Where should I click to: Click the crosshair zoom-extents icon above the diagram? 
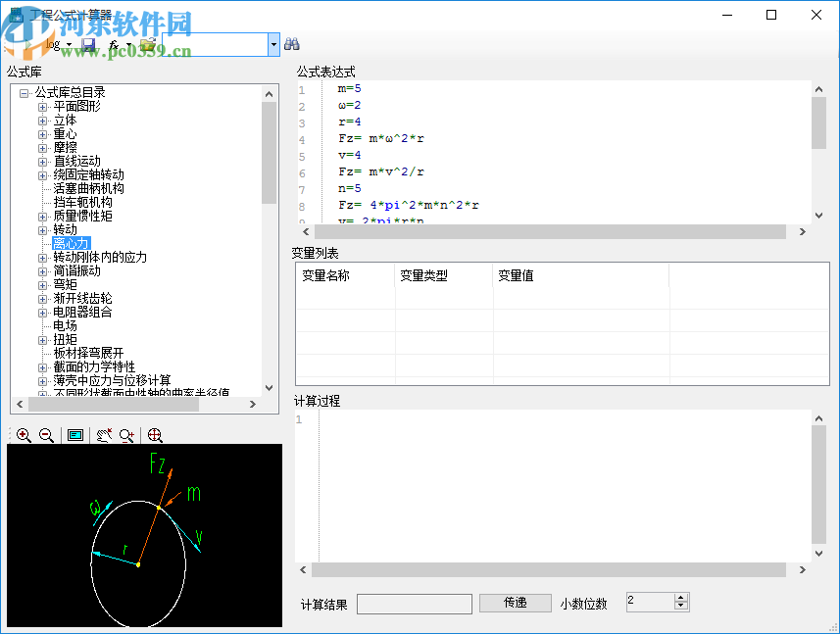click(x=155, y=435)
